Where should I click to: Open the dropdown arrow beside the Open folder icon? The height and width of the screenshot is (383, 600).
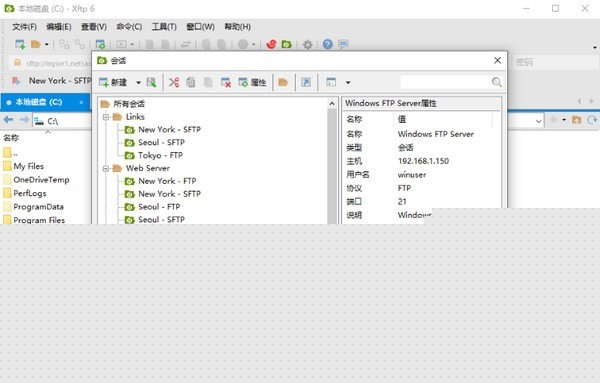coord(46,44)
